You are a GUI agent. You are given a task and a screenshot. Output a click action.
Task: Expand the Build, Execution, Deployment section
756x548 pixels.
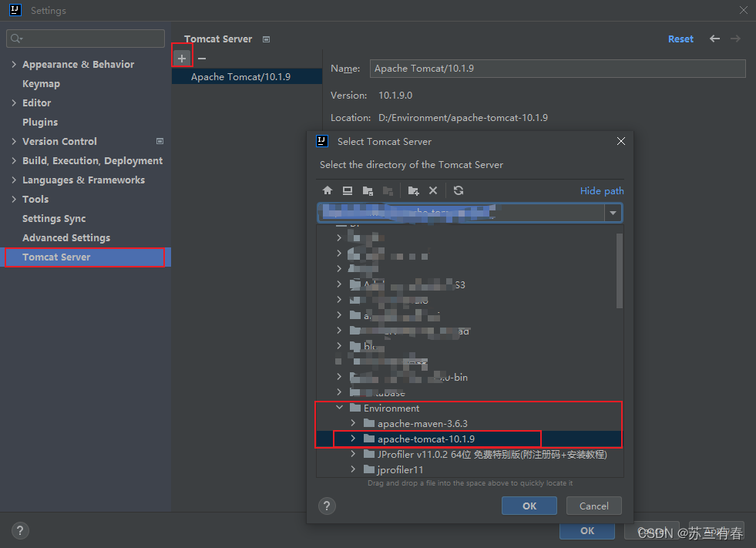click(15, 160)
